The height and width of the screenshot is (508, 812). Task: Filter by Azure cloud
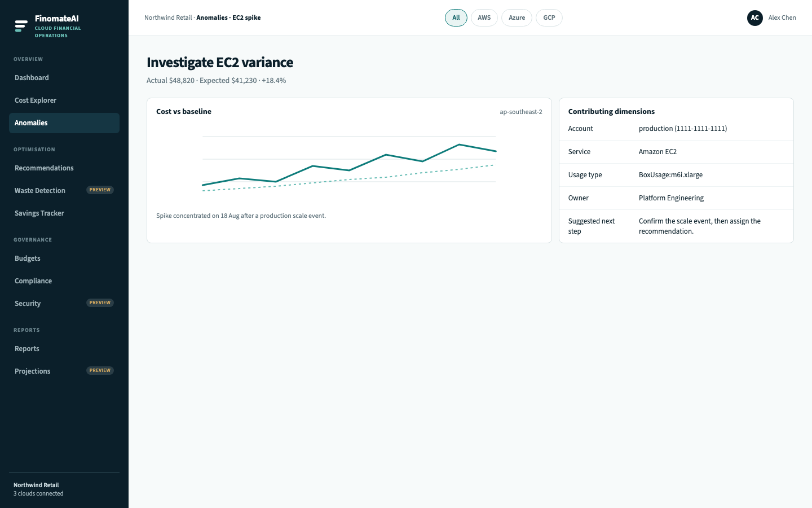tap(517, 18)
